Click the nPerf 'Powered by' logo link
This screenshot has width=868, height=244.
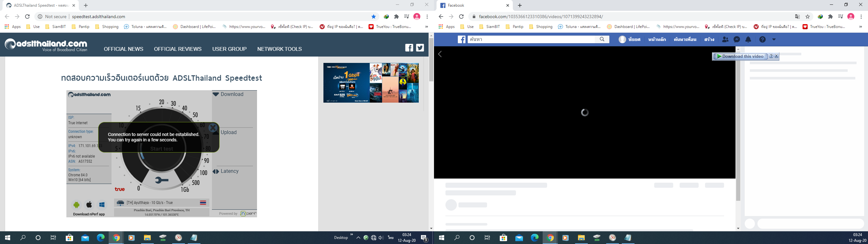coord(248,214)
